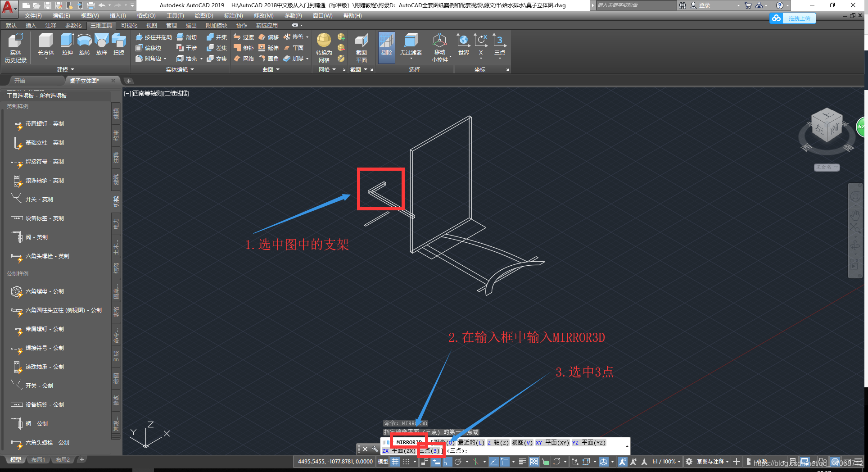Expand the 建模 panel dropdown

(x=66, y=69)
